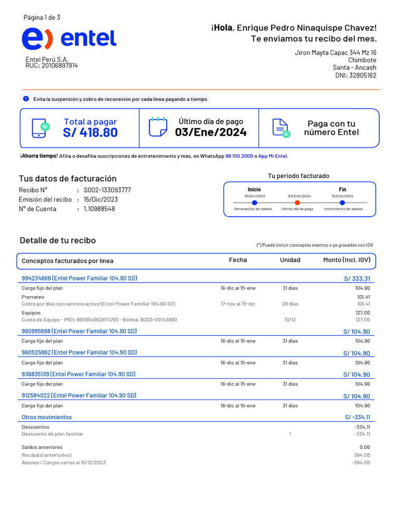Click the Conceptos facturados por línea header
Screen dimensions: 399x532
(x=68, y=261)
